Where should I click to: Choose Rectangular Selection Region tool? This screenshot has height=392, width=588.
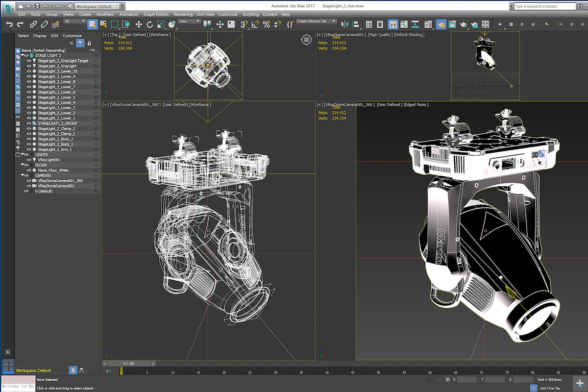115,24
